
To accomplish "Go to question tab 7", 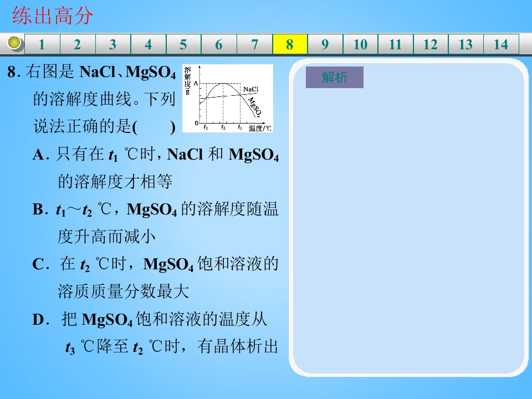I will 254,44.
